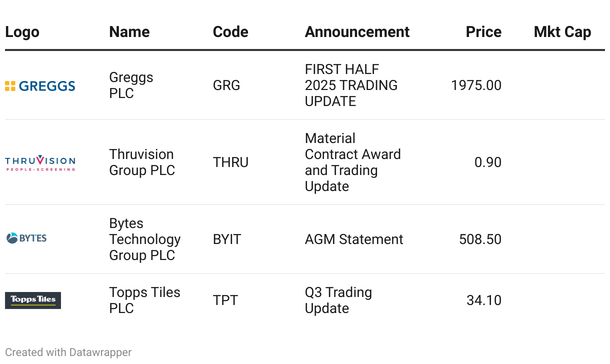The height and width of the screenshot is (364, 610).
Task: Click the Logo column header
Action: [22, 32]
